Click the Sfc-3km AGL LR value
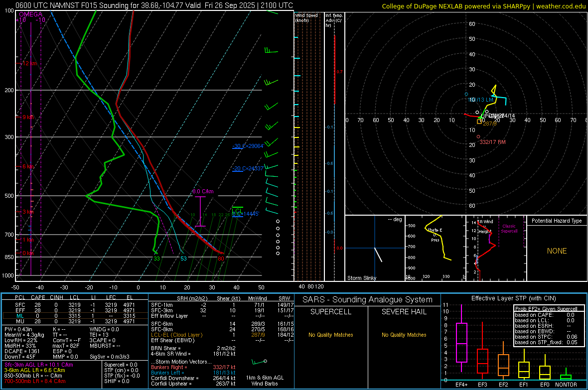Viewport: 588px width, 390px height. click(39, 365)
